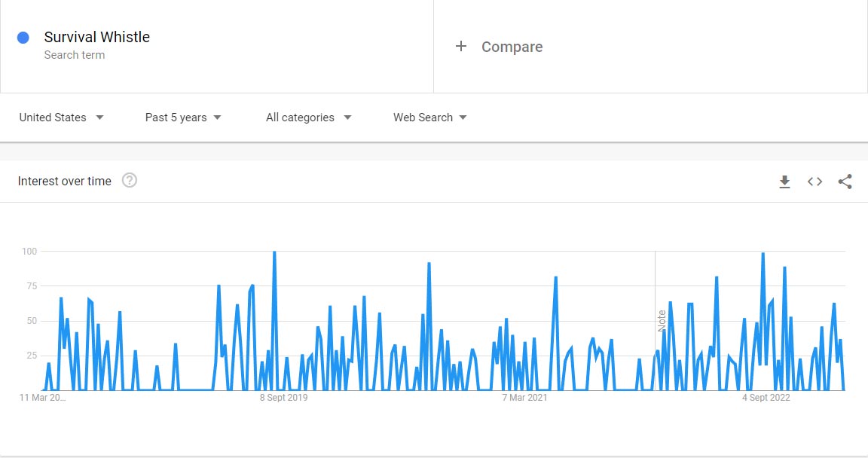Select the 100 peak near 8 Sept 2019

[x=274, y=252]
